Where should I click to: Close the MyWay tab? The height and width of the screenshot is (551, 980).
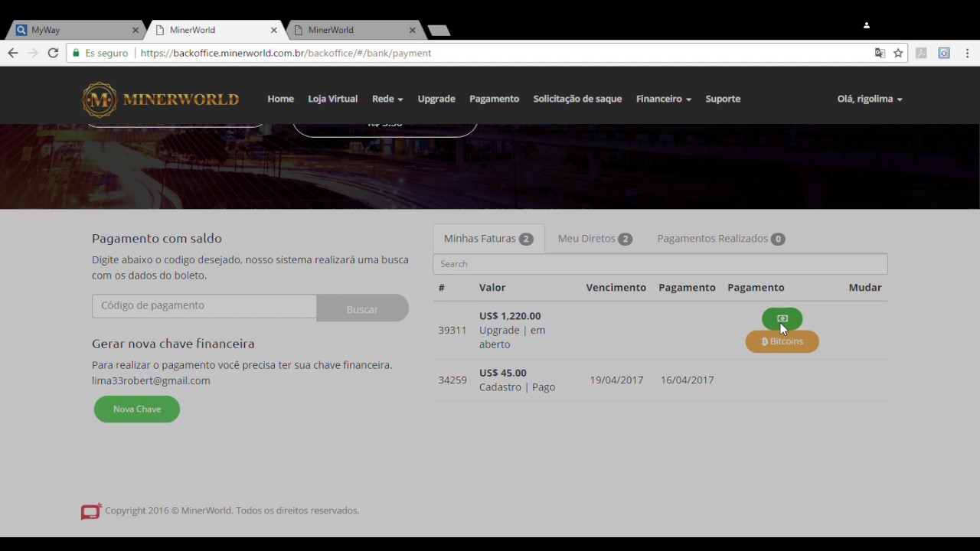pos(136,30)
